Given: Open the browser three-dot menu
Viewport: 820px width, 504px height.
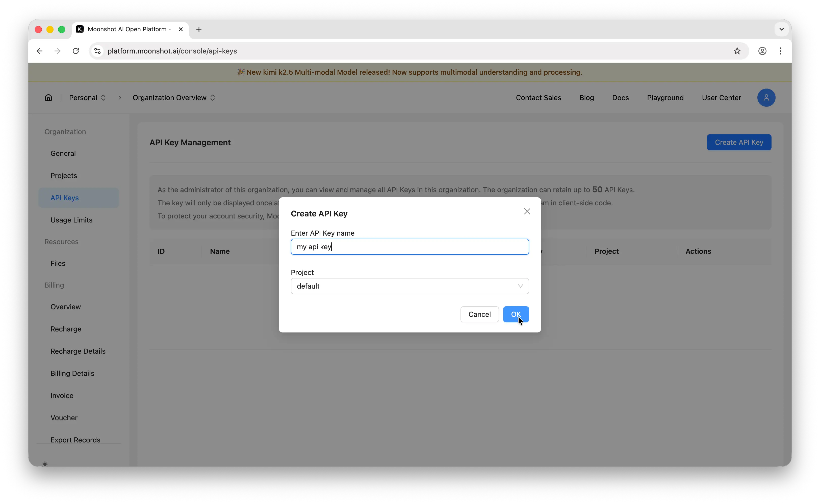Looking at the screenshot, I should coord(781,51).
